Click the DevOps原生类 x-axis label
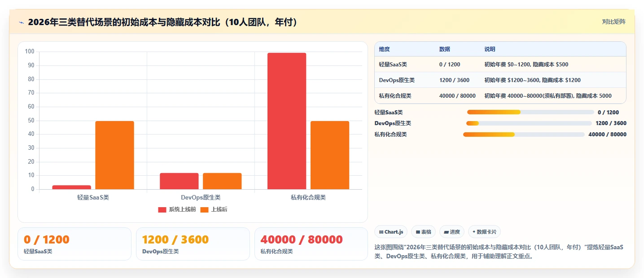 click(x=201, y=197)
